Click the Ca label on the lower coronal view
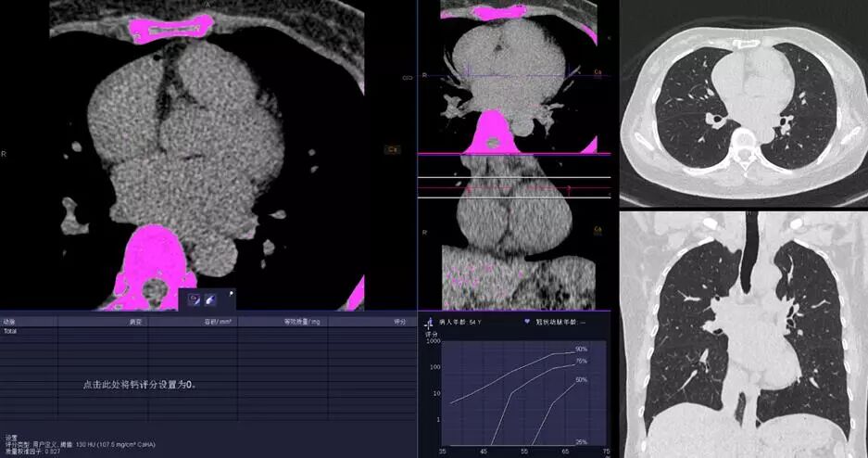Viewport: 868px width, 458px height. coord(598,229)
